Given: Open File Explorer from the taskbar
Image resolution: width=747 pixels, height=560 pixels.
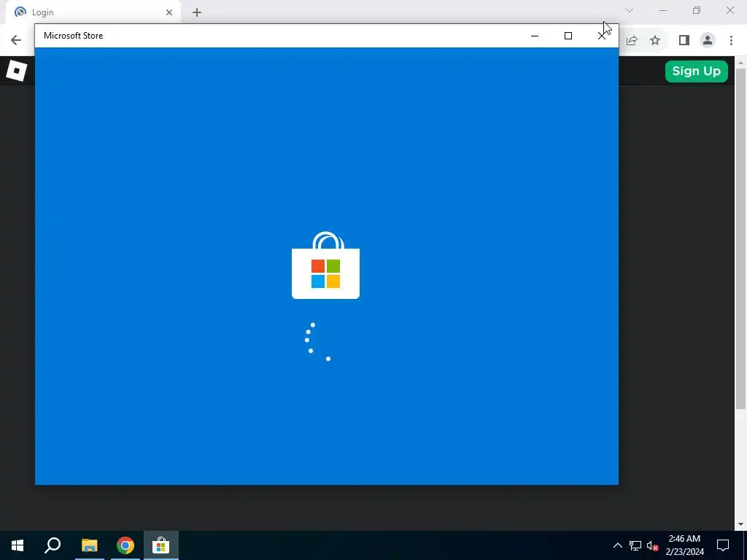Looking at the screenshot, I should (89, 545).
